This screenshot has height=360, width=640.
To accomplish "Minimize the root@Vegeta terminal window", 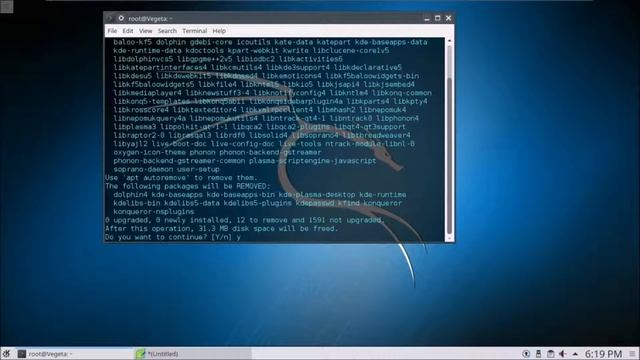I will pyautogui.click(x=427, y=18).
